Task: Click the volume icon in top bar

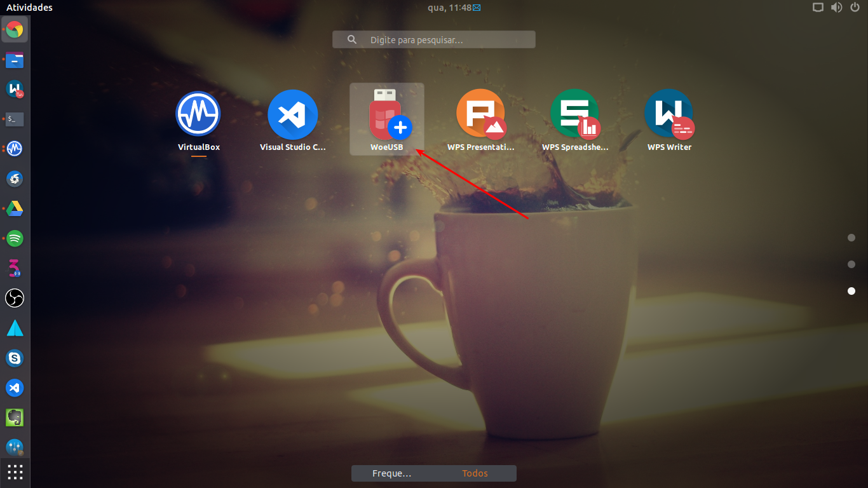Action: [x=836, y=8]
